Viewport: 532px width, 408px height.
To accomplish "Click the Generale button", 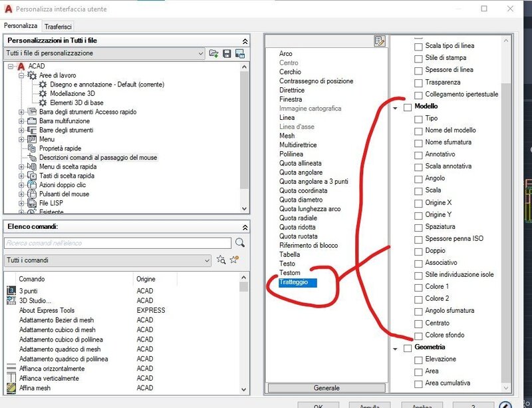I will [x=327, y=387].
